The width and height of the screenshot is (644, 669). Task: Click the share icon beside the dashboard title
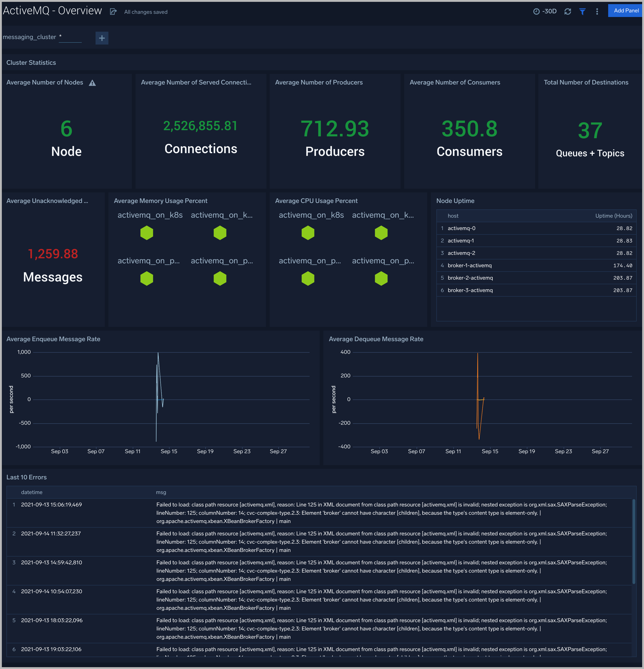click(113, 11)
